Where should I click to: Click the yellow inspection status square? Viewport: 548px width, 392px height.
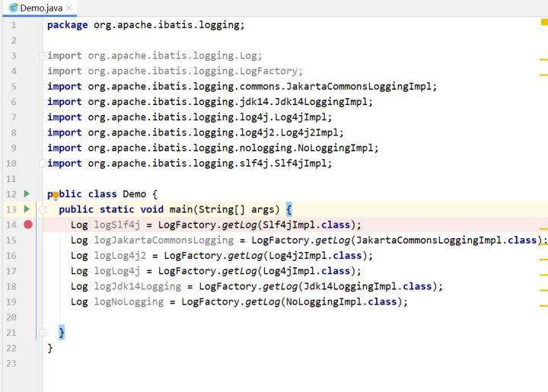tap(543, 23)
